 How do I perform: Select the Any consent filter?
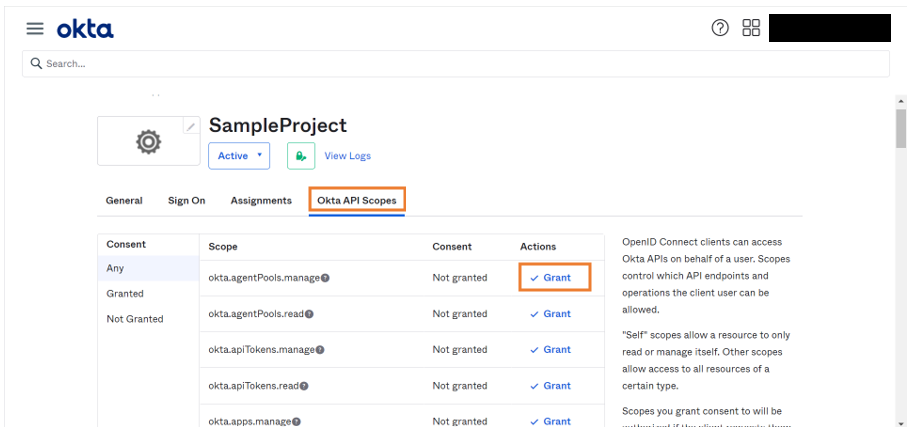coord(116,269)
